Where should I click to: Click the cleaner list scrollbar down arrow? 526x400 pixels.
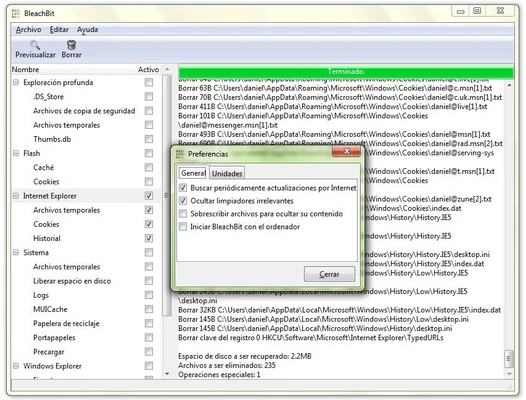pos(167,373)
